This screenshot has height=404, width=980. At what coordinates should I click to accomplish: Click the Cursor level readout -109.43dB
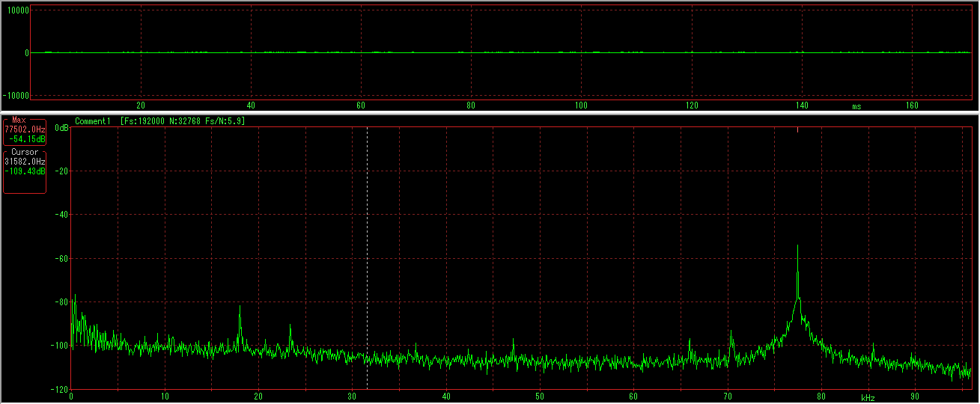[25, 171]
